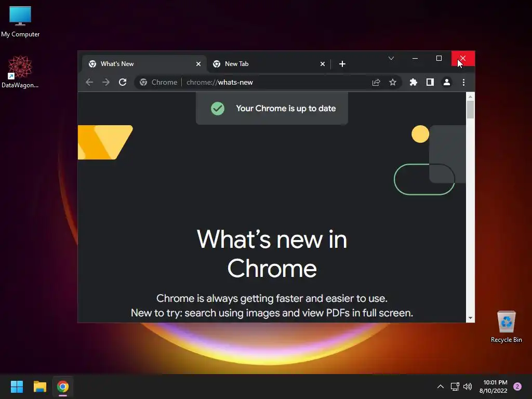Open the My Computer desktop icon
This screenshot has width=532, height=399.
click(x=20, y=21)
